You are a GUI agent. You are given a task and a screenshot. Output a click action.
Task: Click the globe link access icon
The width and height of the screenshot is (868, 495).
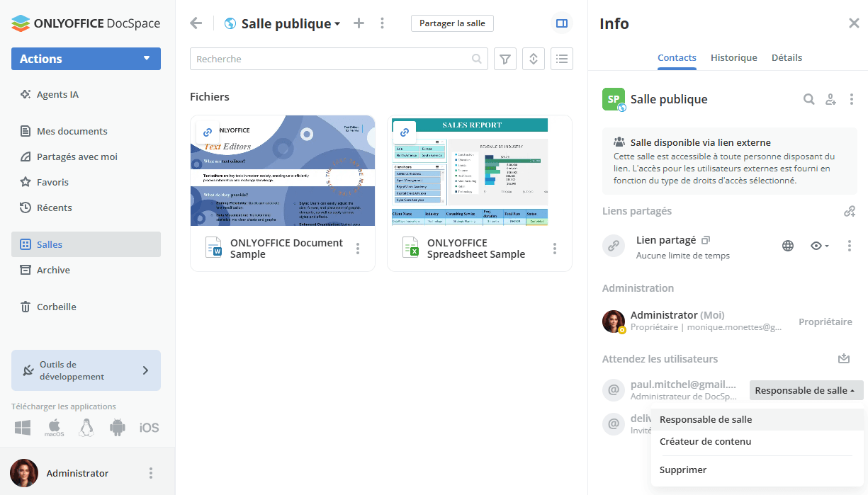coord(788,246)
